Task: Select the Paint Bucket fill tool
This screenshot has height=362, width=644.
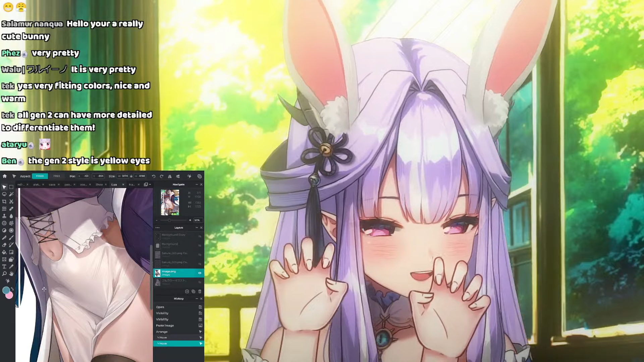Action: [x=4, y=252]
